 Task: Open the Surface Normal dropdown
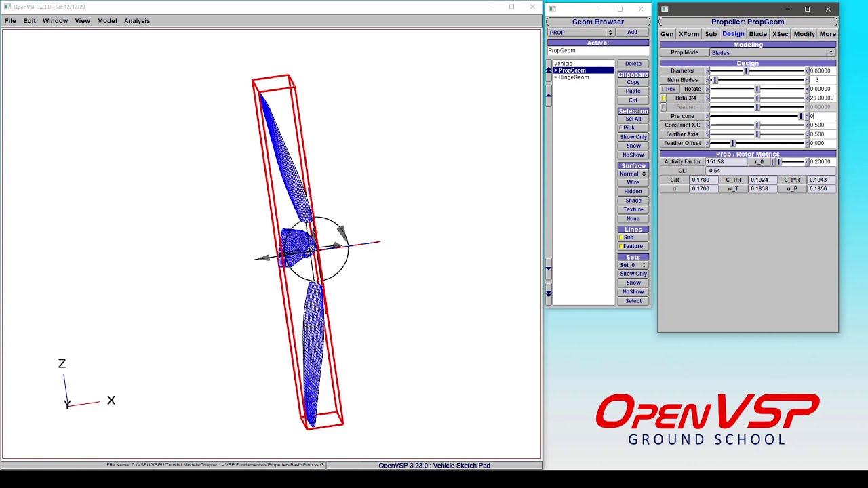pos(633,174)
